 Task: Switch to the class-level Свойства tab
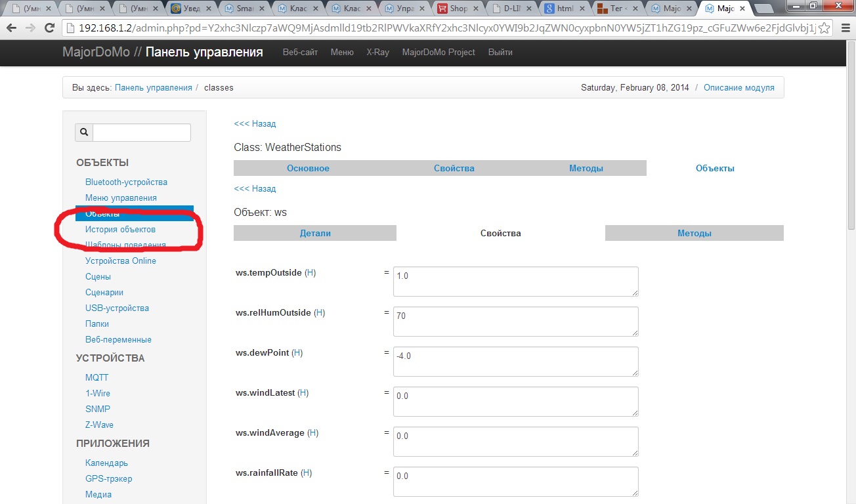pyautogui.click(x=454, y=168)
